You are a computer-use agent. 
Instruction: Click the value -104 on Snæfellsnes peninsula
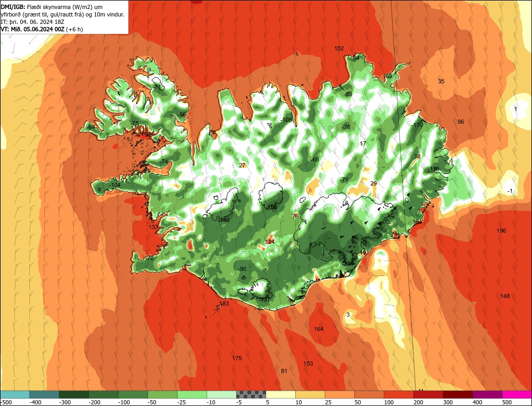point(115,185)
